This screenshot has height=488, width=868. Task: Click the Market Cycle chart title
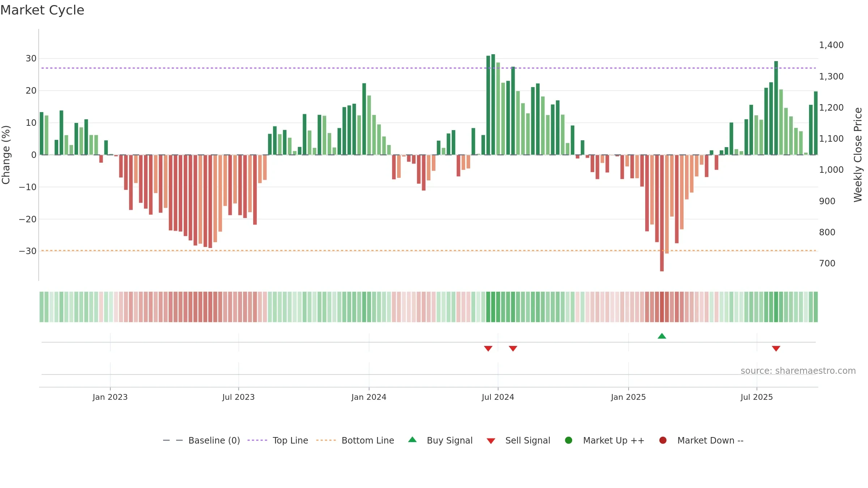[x=42, y=10]
